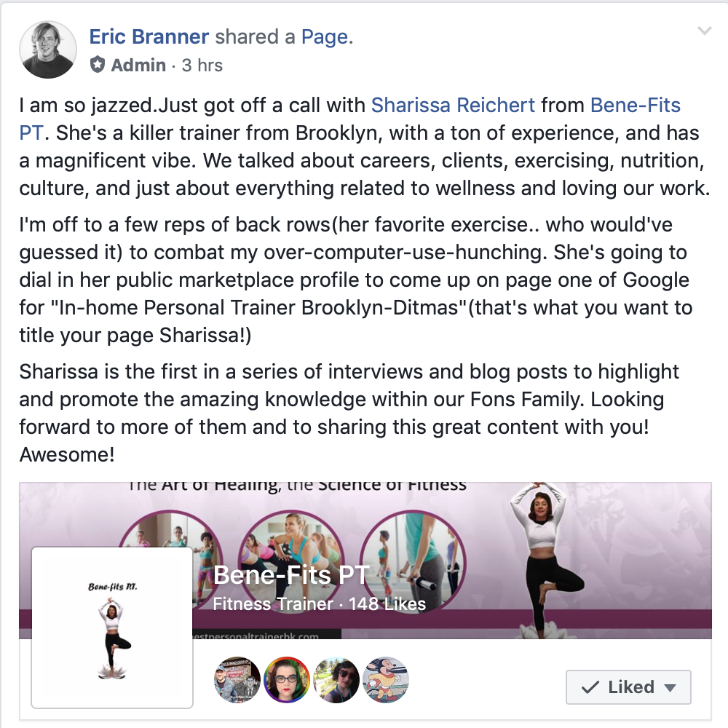Screen dimensions: 728x728
Task: Open the '3 hrs' post timestamp
Action: [x=202, y=66]
